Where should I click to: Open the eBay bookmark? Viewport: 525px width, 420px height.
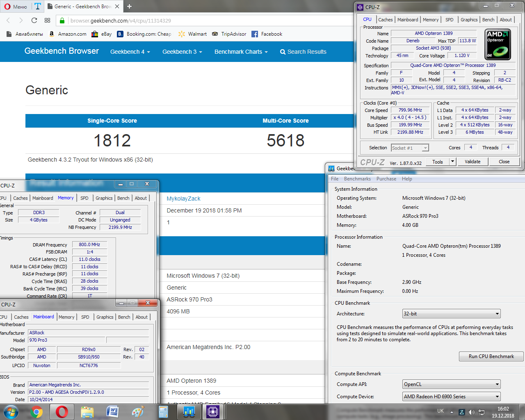point(102,34)
